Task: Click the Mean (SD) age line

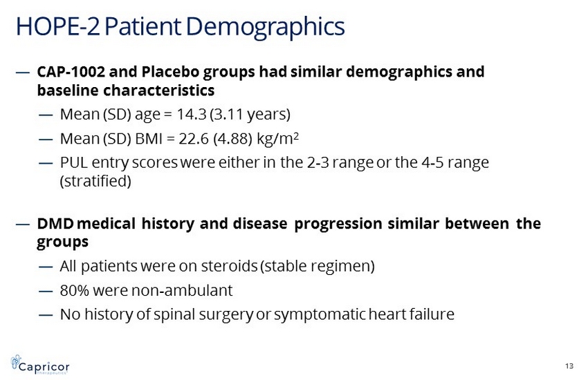Action: tap(175, 113)
